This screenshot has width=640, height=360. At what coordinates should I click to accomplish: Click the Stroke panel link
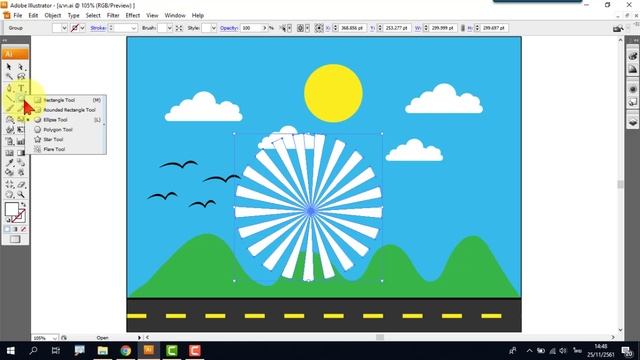tap(98, 28)
